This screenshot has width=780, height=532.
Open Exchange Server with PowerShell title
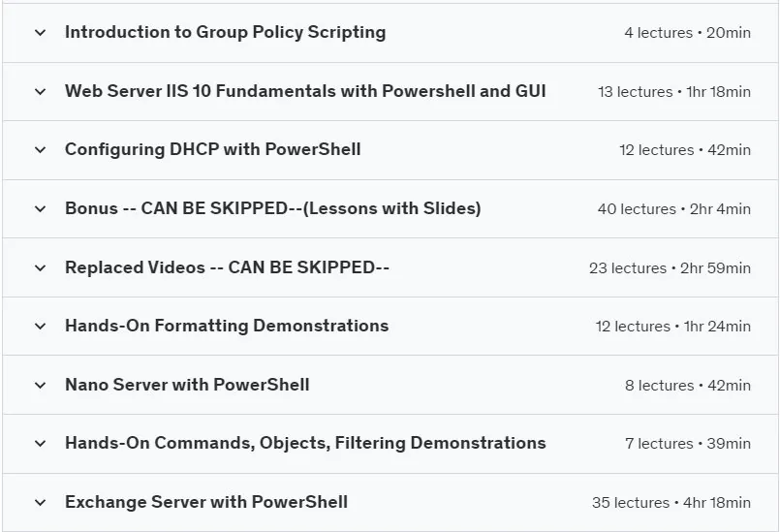(x=206, y=502)
